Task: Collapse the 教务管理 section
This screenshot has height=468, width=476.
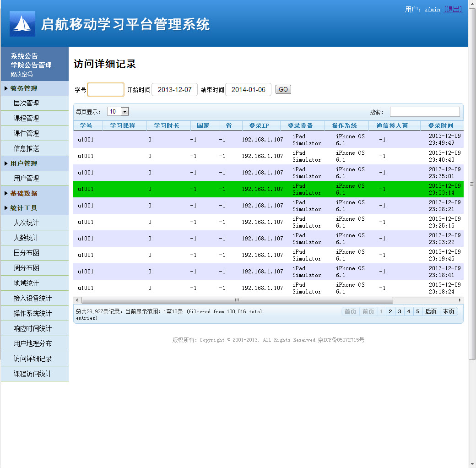Action: coord(35,88)
